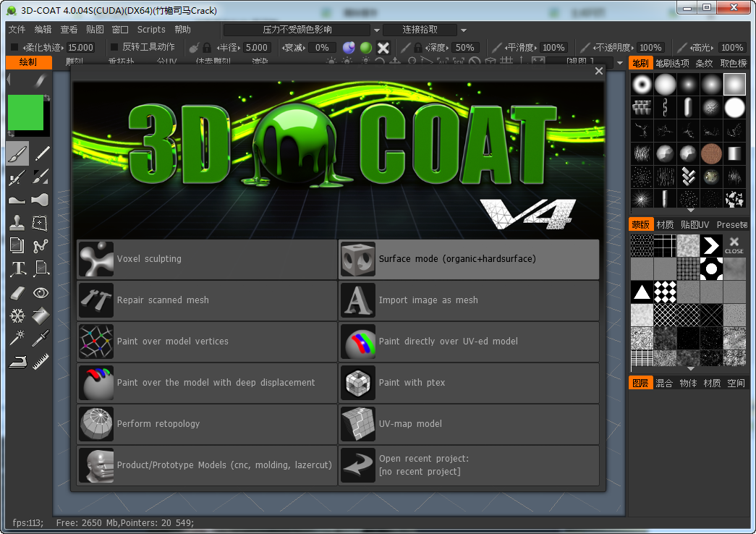756x534 pixels.
Task: Start Surface mode (organic+hardsurface)
Action: pyautogui.click(x=469, y=259)
